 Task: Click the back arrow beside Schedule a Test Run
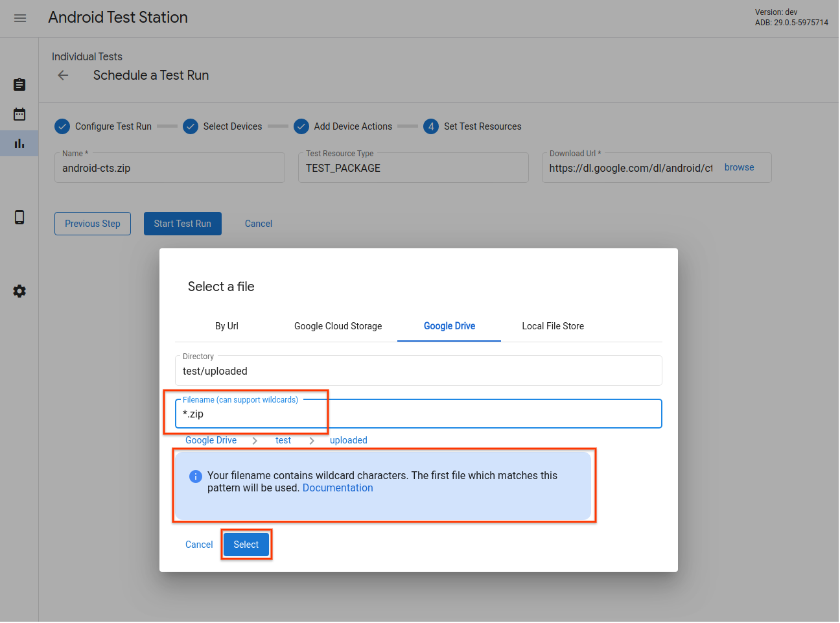coord(62,75)
